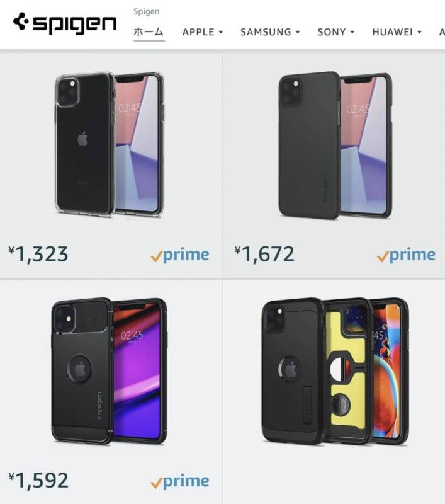Click the ¥1,323 price
Screen dimensions: 445x504
(x=38, y=254)
